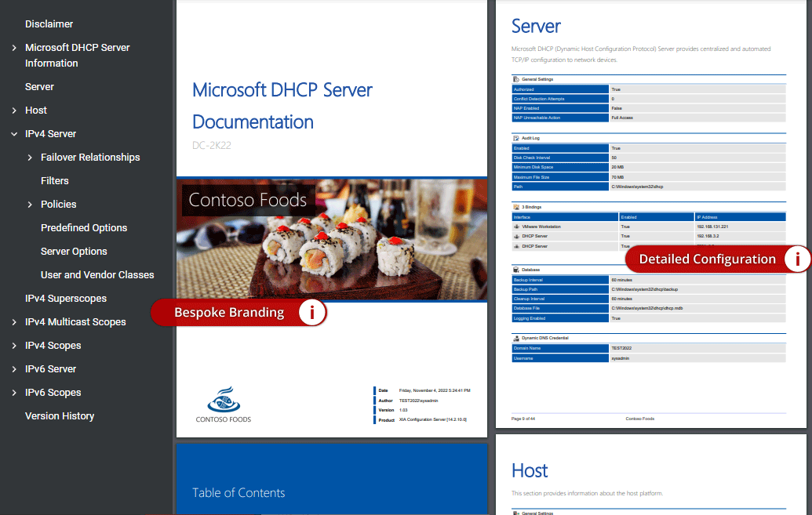
Task: Click the 3 Bindings section icon
Action: click(x=515, y=207)
